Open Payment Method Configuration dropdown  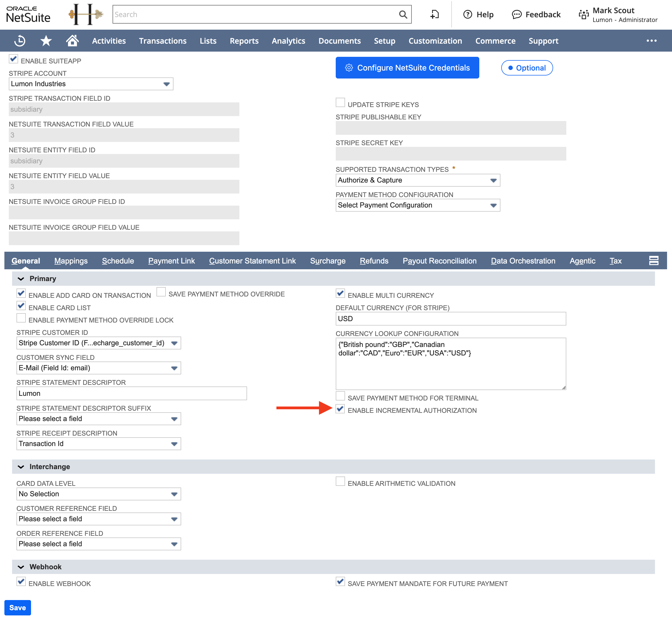418,205
